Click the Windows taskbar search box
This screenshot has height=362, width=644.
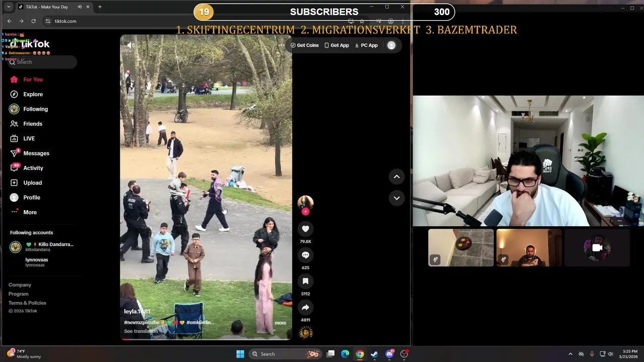285,354
